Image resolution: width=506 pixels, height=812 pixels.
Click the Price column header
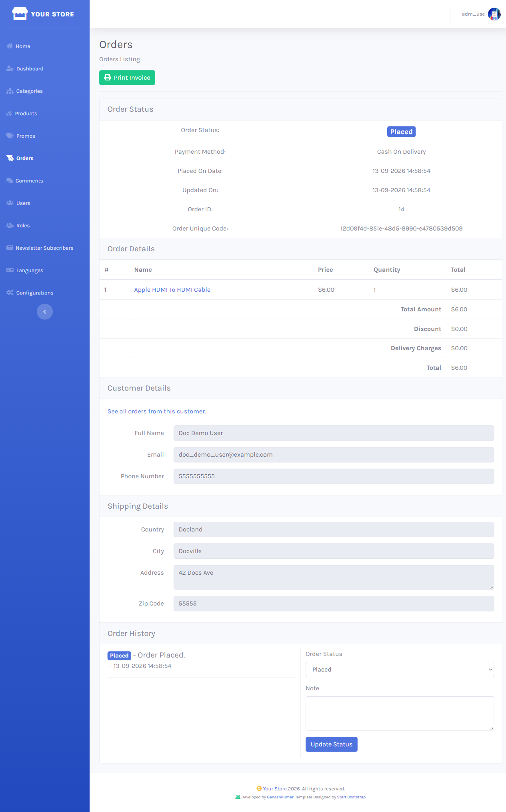pos(325,270)
